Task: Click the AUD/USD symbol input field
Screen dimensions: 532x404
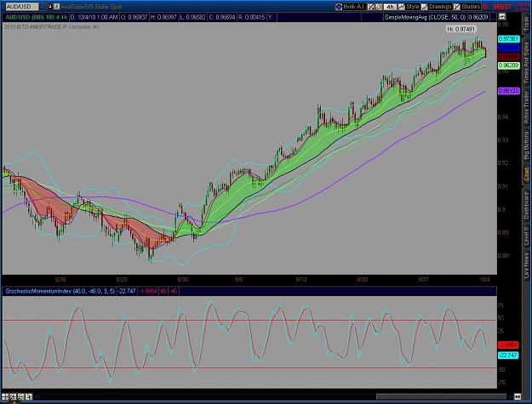Action: pyautogui.click(x=21, y=7)
